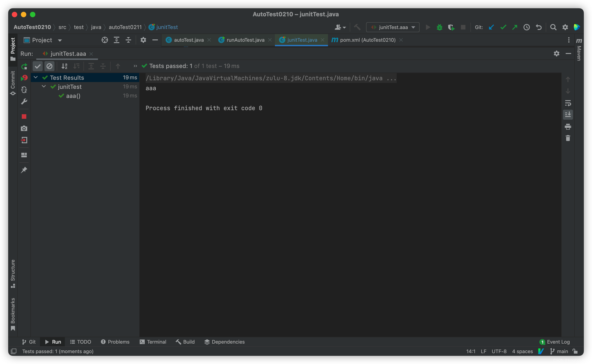Toggle Show Passed tests checkmark filter

click(38, 66)
